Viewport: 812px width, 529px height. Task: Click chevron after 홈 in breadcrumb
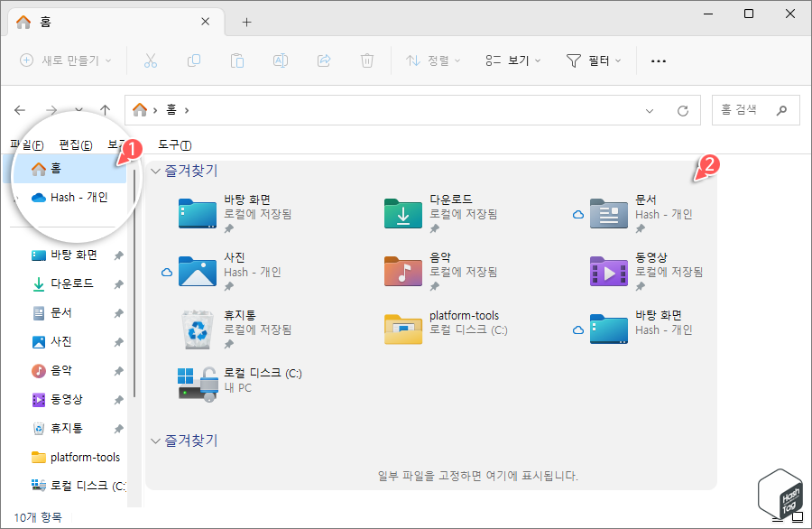point(187,110)
